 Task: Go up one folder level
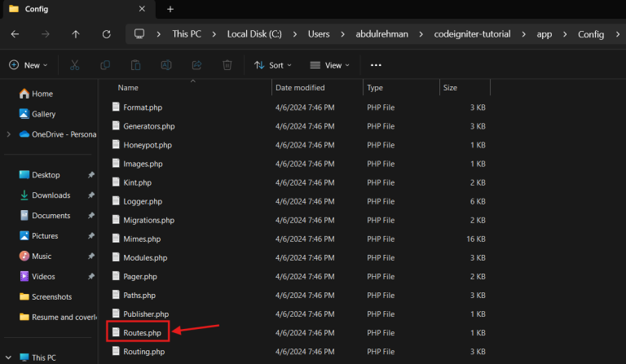point(76,34)
